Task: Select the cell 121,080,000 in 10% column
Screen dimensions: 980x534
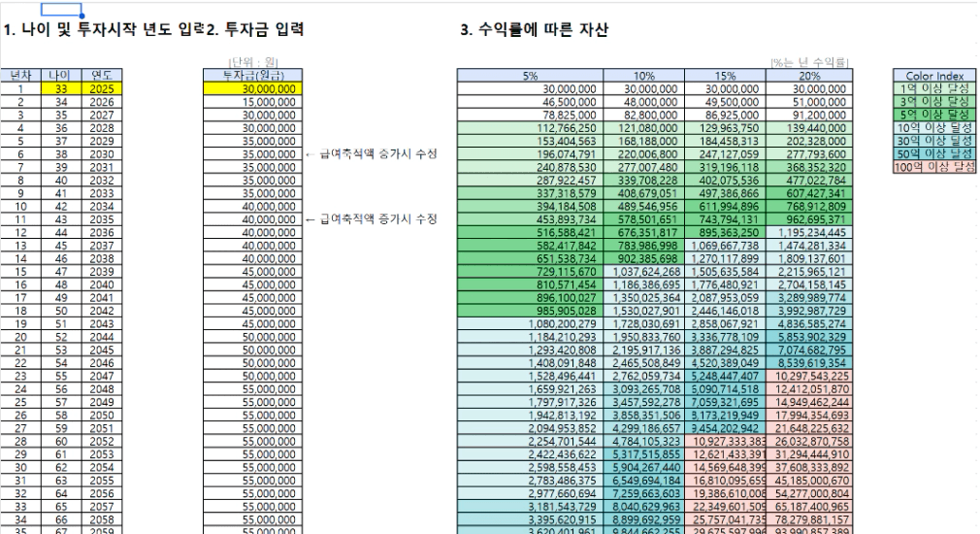Action: click(643, 128)
